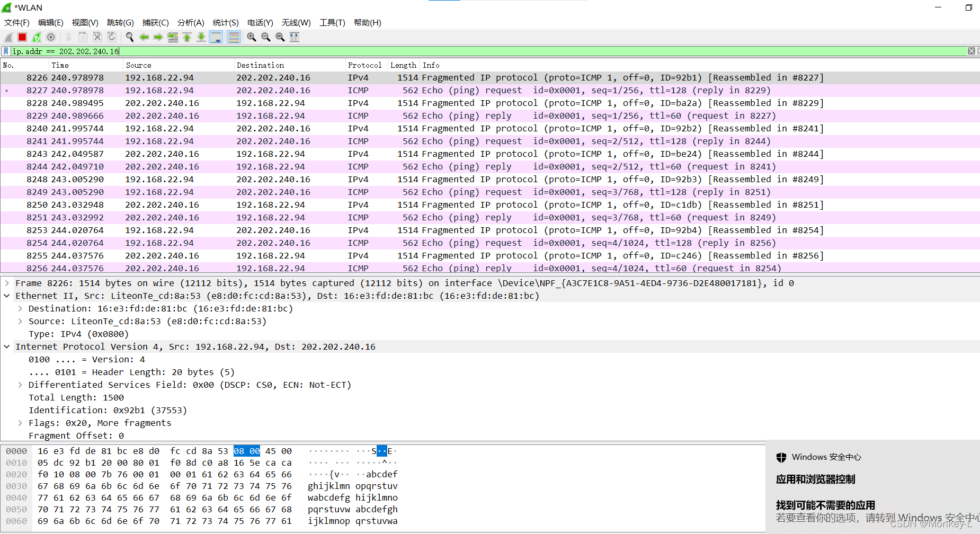Select packet 8240 fragmented IP row
The width and height of the screenshot is (980, 534).
[490, 129]
